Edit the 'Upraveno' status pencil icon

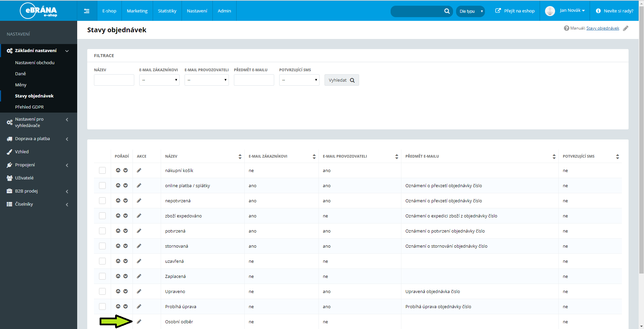click(139, 291)
